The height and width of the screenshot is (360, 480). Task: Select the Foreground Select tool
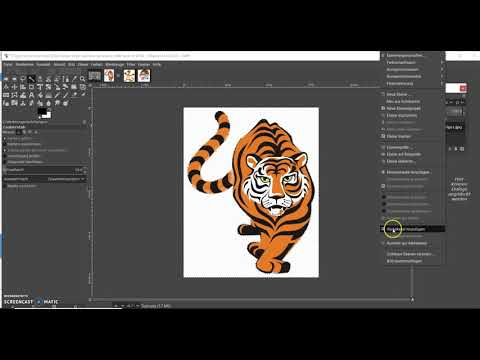pos(57,79)
